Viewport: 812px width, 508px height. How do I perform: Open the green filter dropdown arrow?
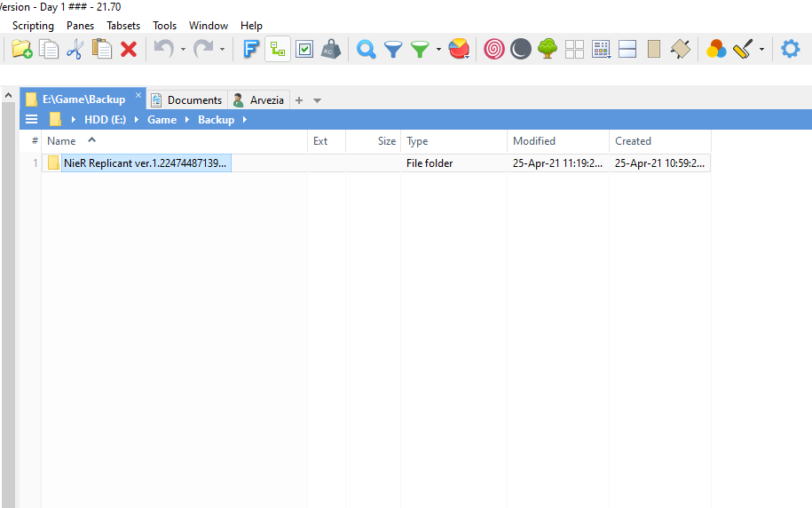click(438, 50)
